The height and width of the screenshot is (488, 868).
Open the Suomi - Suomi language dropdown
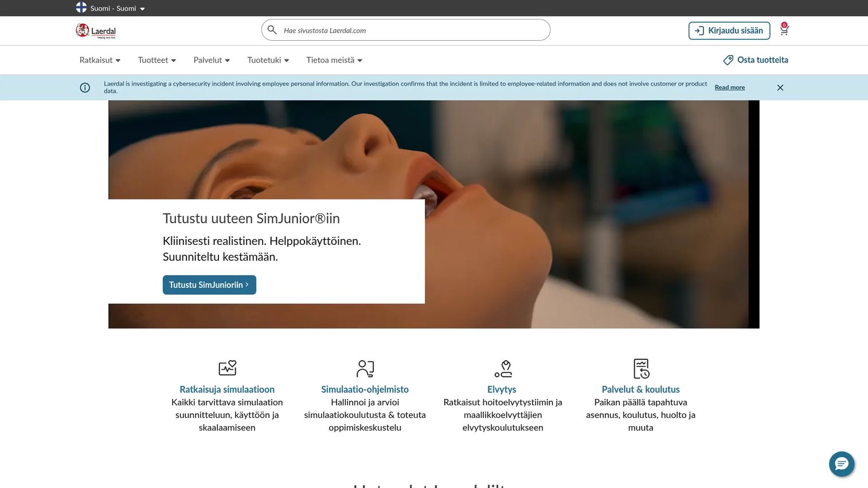(x=117, y=8)
